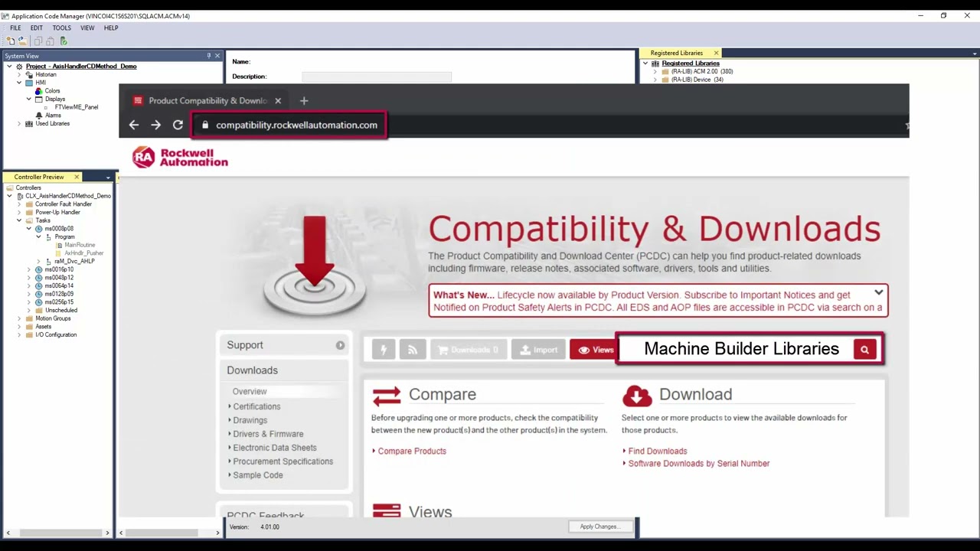The height and width of the screenshot is (551, 980).
Task: Collapse the Tasks folder
Action: tap(19, 220)
